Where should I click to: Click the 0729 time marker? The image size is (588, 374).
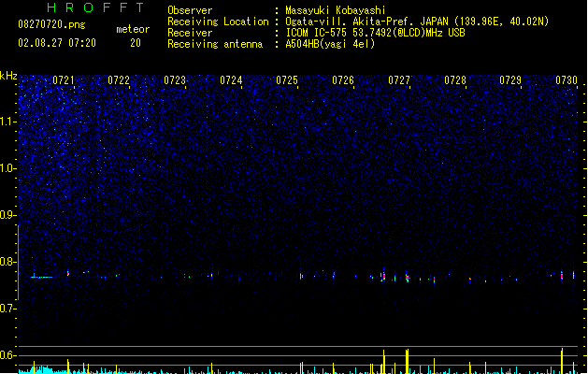(x=510, y=80)
